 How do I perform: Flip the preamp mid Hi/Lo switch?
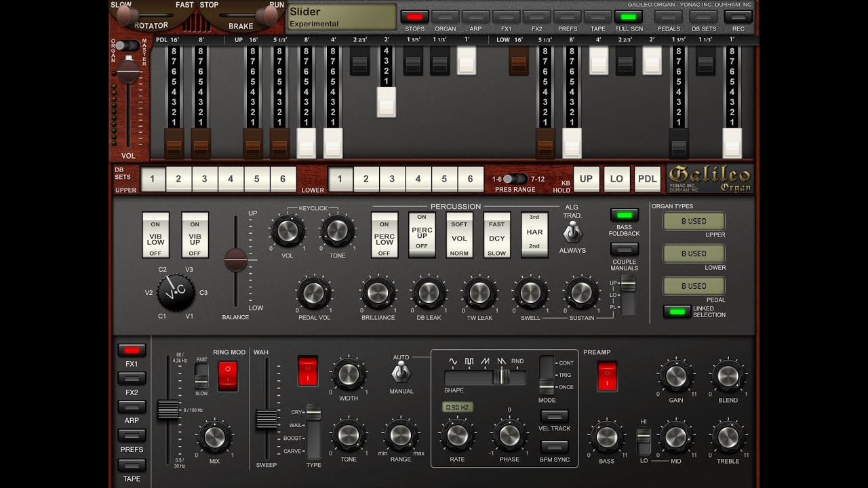coord(644,441)
